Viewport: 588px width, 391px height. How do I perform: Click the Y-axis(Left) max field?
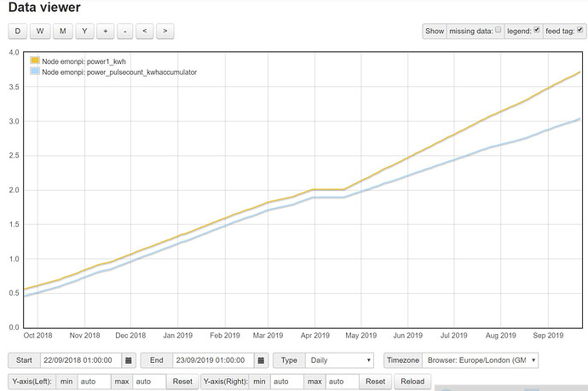150,382
